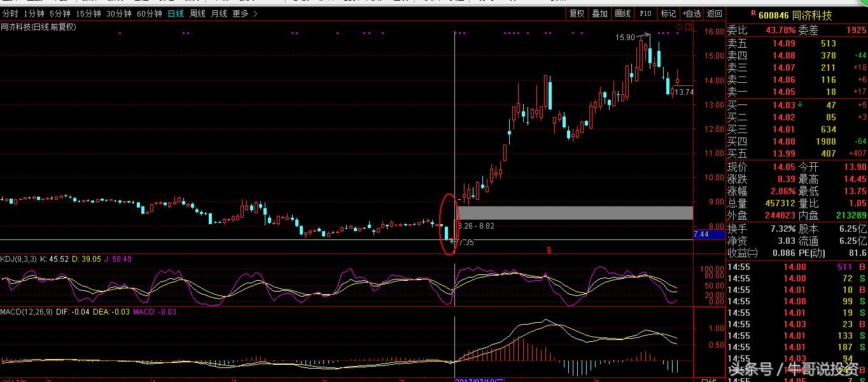Click the chart title 同济科技(日线 前复权)
This screenshot has height=382, width=868.
(x=38, y=27)
